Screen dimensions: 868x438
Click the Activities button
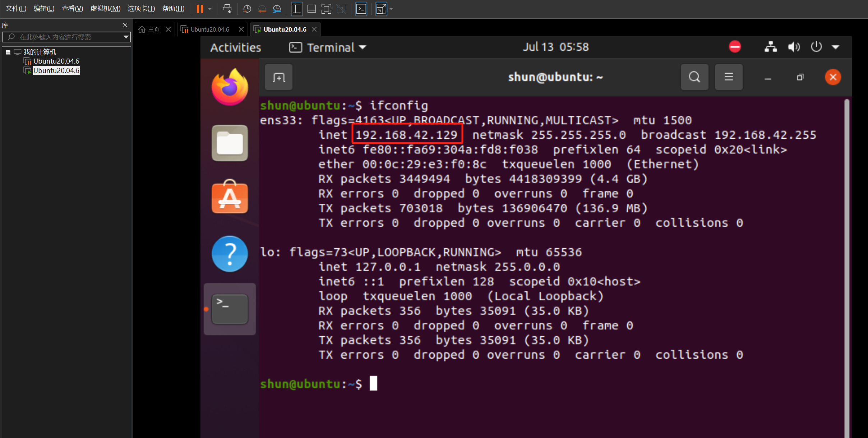[236, 47]
